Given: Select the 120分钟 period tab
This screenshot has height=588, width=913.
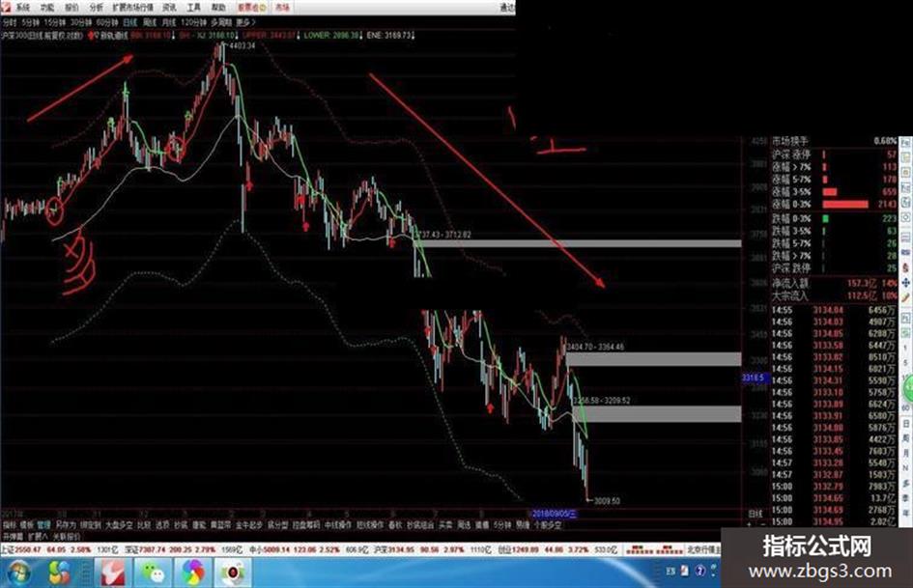Looking at the screenshot, I should pos(193,23).
